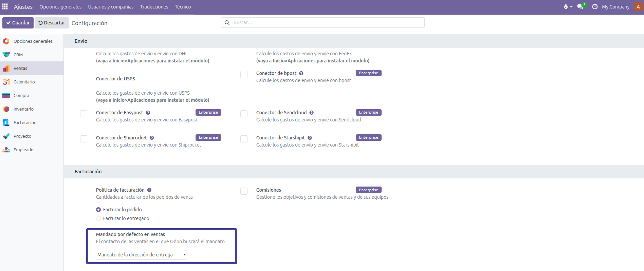Screen dimensions: 644x271
Task: Select Facturar lo entregado radio option
Action: point(98,218)
